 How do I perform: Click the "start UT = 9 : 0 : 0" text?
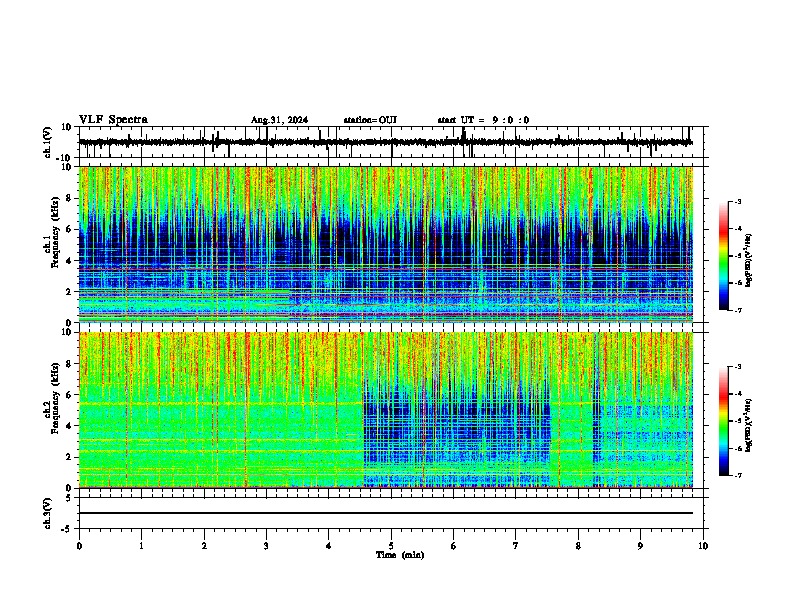[483, 120]
